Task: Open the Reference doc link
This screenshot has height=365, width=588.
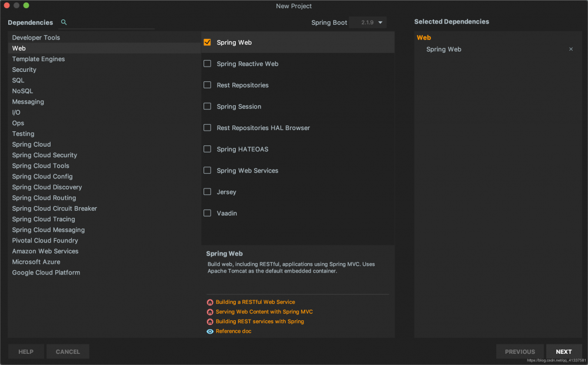Action: point(233,331)
